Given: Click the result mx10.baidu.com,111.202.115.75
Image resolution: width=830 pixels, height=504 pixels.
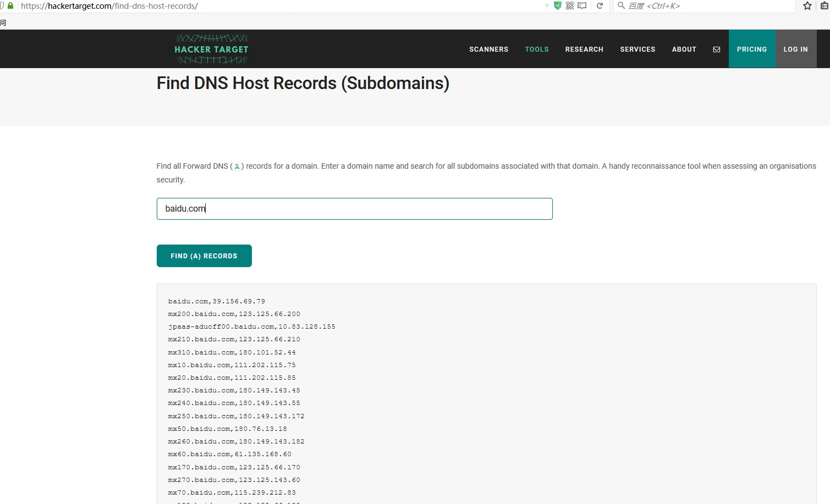Looking at the screenshot, I should [x=232, y=365].
